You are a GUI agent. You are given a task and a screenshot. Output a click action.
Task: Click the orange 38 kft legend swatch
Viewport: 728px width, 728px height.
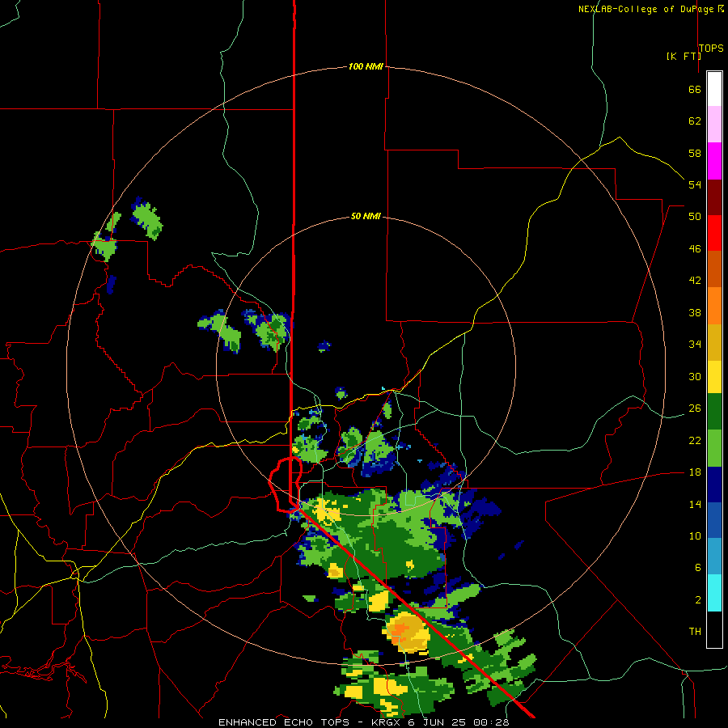[x=714, y=306]
